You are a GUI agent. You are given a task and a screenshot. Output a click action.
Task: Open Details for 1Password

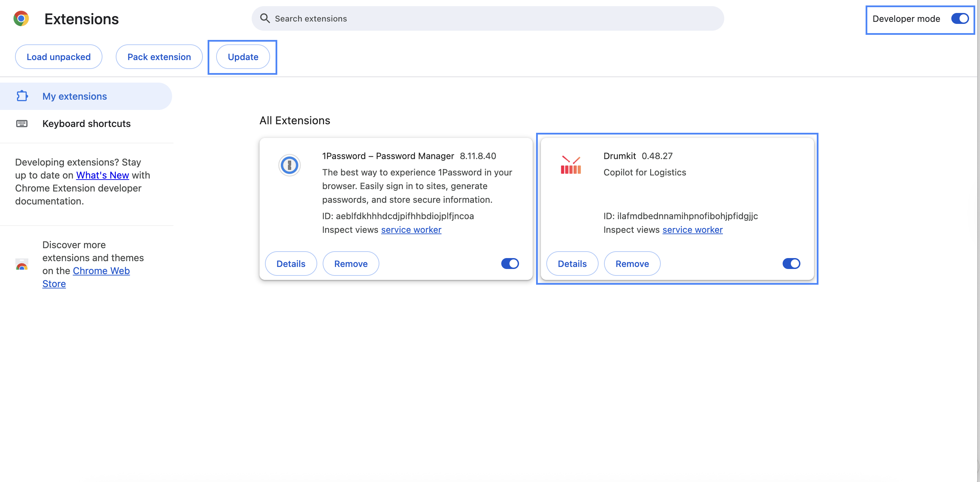pyautogui.click(x=291, y=264)
